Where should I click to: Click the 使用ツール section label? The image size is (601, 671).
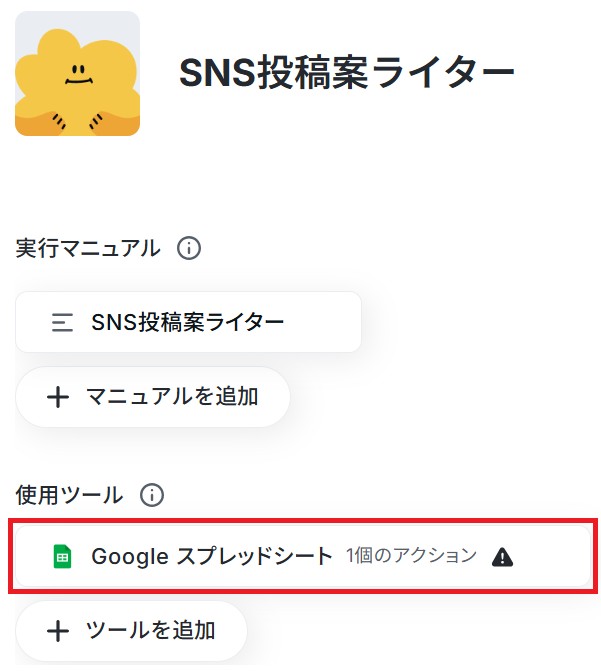(x=69, y=496)
